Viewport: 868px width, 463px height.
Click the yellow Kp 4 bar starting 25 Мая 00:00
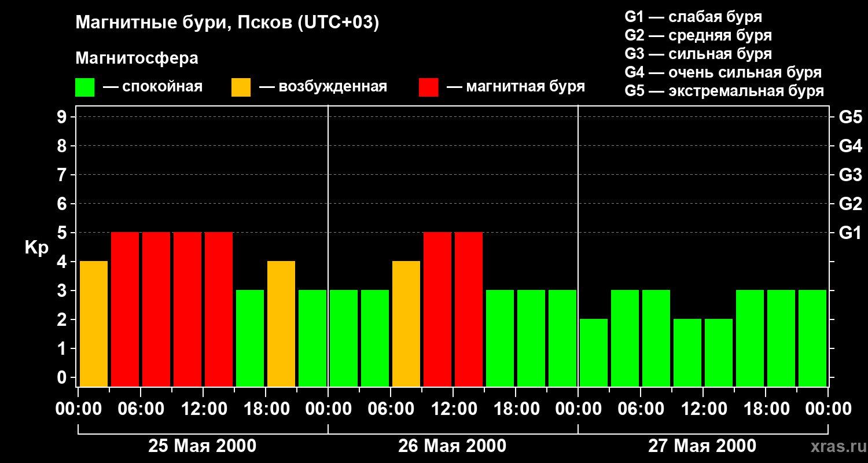pyautogui.click(x=94, y=324)
